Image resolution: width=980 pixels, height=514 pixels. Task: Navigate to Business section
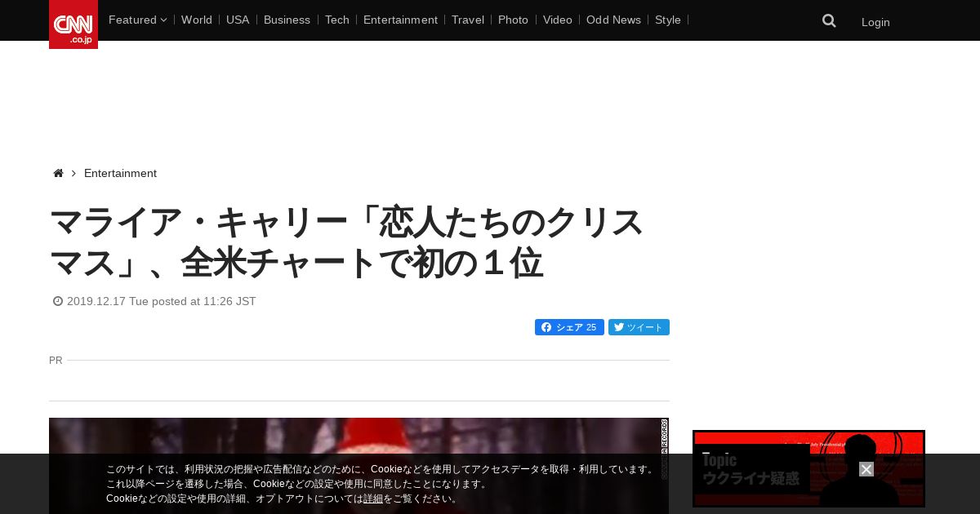point(287,20)
